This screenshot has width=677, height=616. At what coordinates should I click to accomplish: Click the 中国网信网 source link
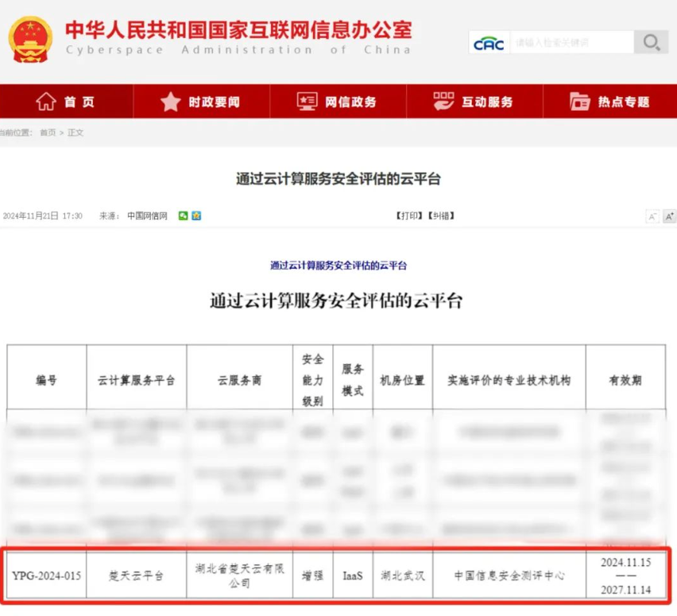point(147,215)
